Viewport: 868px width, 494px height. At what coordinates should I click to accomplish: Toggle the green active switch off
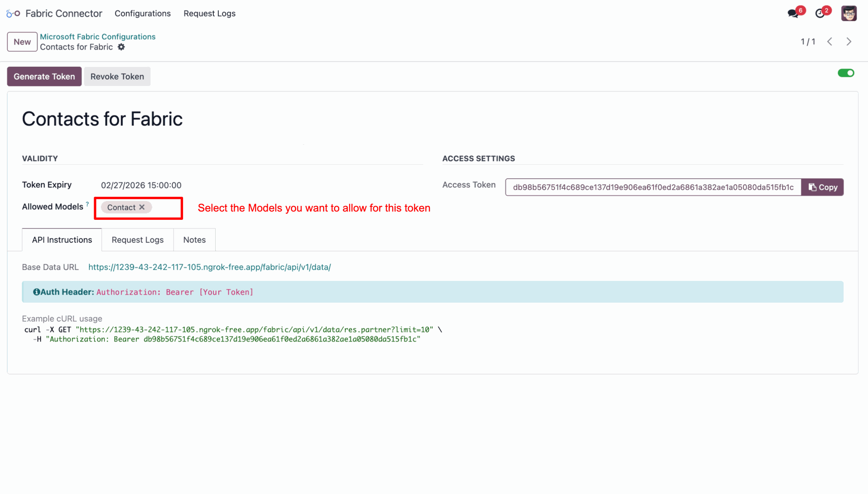[845, 73]
